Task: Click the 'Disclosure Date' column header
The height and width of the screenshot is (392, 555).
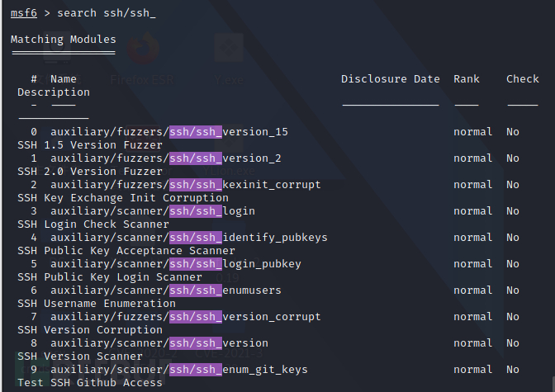Action: (x=391, y=79)
